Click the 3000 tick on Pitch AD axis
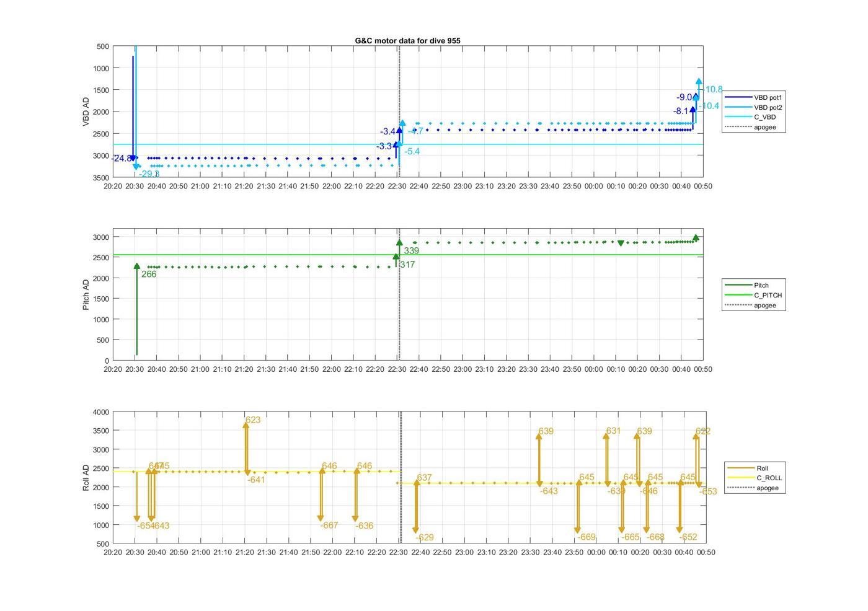Image resolution: width=868 pixels, height=611 pixels. 102,237
